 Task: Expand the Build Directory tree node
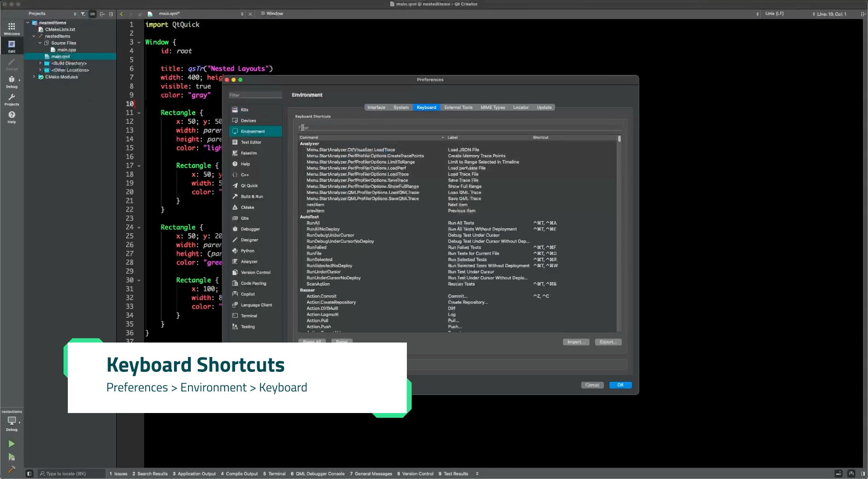point(40,63)
